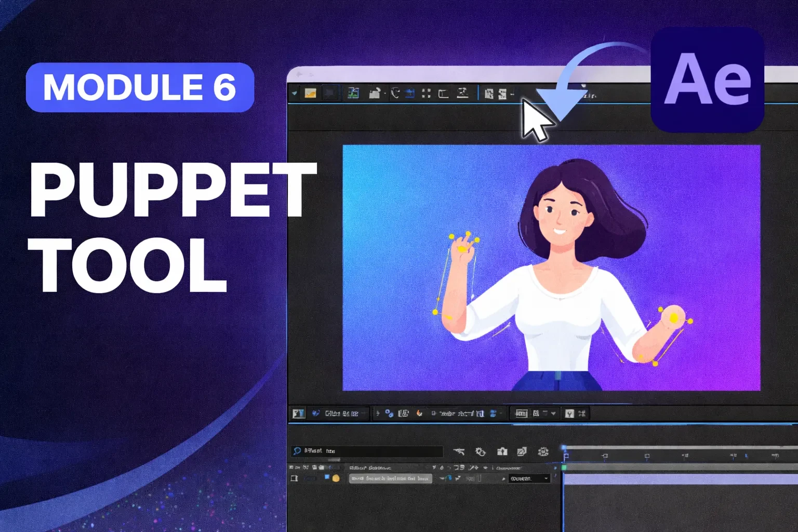Click the folder-shaped icon in top toolbar
Viewport: 798px width, 532px height.
coord(375,93)
